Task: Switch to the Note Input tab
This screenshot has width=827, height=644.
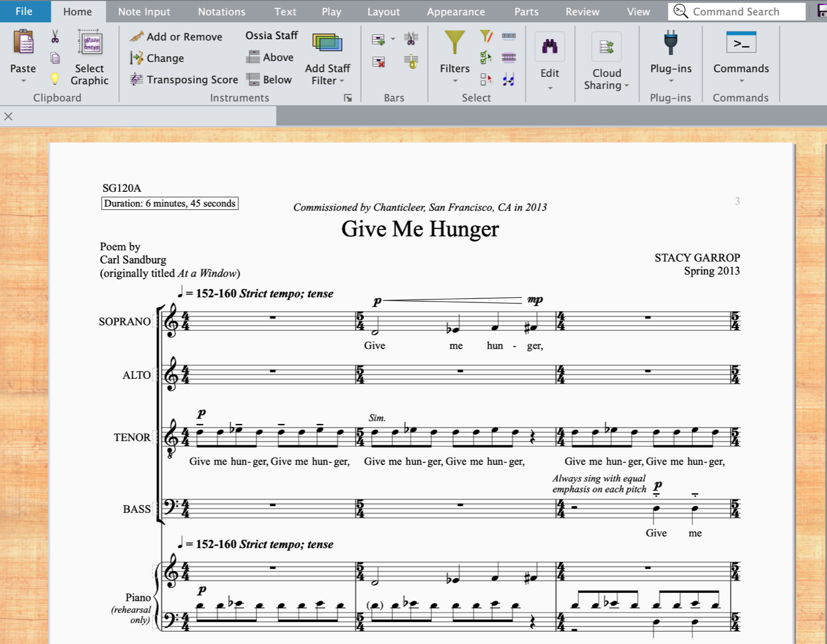Action: click(144, 12)
